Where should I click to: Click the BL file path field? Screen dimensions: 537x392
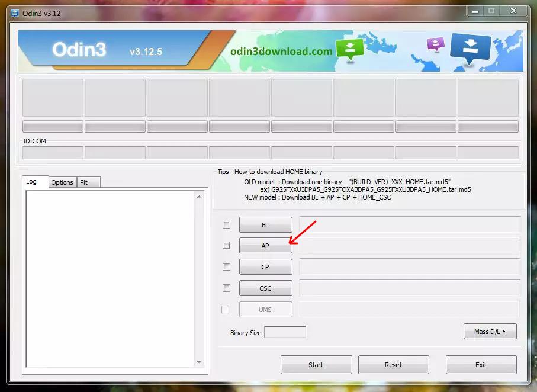tap(410, 225)
